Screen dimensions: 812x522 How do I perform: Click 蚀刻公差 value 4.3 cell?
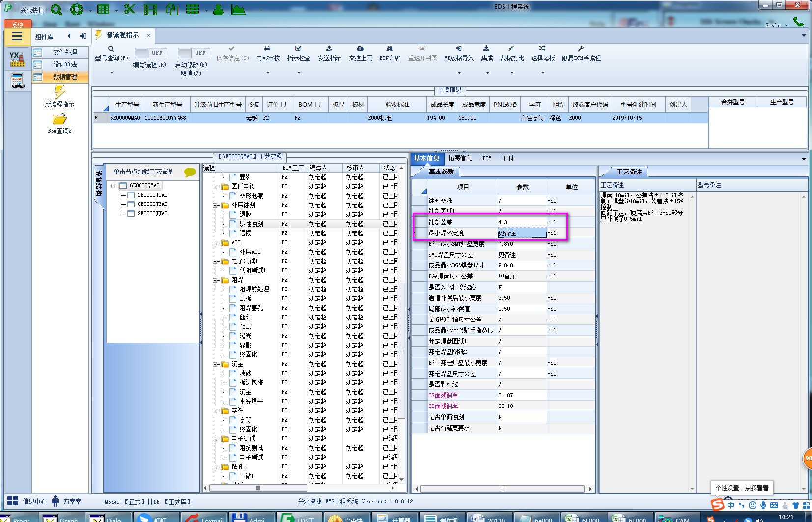point(522,222)
